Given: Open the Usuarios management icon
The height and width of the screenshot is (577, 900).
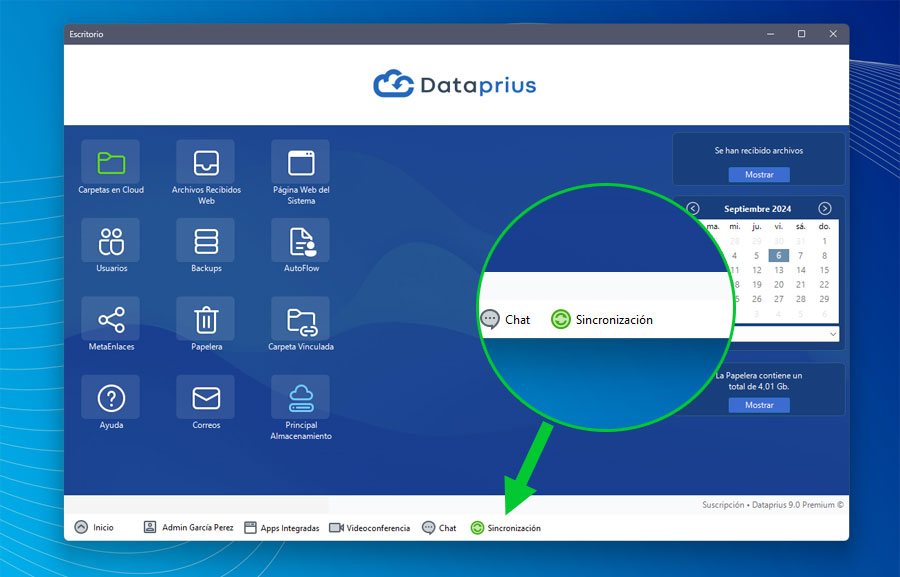Looking at the screenshot, I should [111, 241].
